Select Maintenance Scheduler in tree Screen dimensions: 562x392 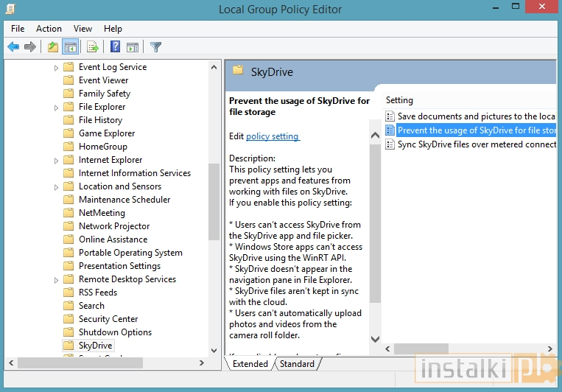(x=124, y=200)
